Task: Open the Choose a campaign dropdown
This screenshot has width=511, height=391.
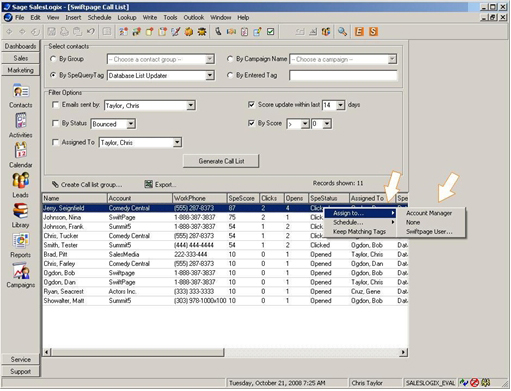Action: point(392,59)
